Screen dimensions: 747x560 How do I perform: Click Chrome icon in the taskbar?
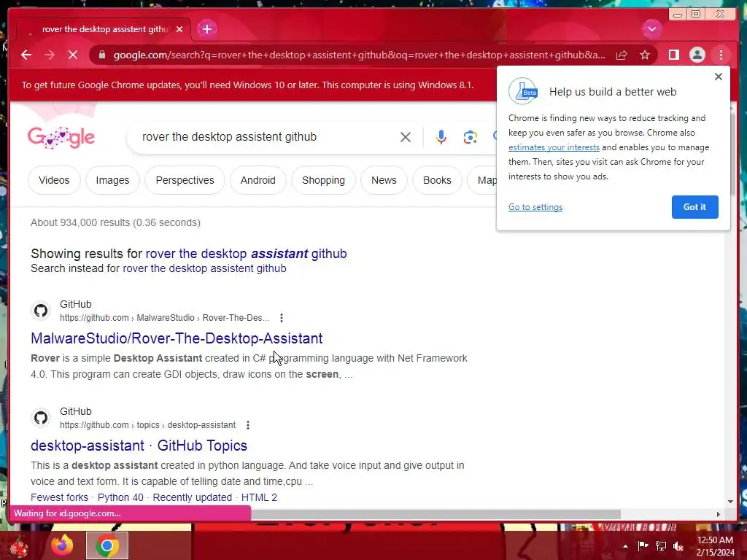click(x=107, y=545)
